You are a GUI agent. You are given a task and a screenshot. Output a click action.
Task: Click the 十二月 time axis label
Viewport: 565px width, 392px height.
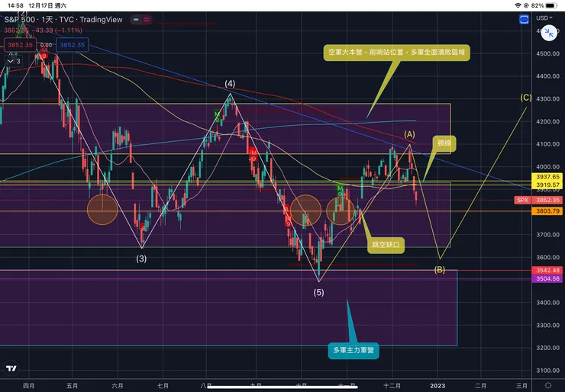(392, 386)
